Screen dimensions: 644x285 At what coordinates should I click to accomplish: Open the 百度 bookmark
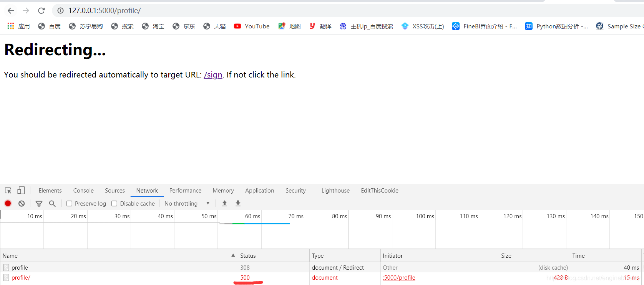[49, 26]
